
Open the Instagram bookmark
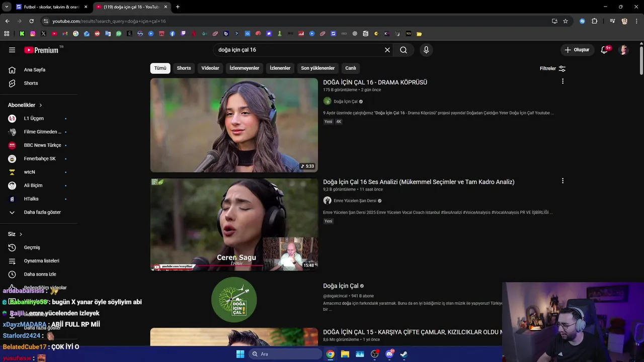click(33, 34)
